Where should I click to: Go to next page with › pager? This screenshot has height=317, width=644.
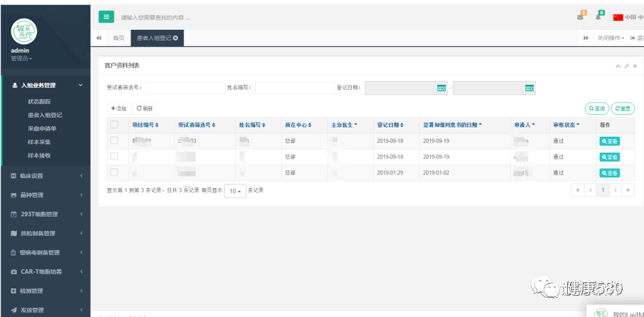pyautogui.click(x=615, y=190)
